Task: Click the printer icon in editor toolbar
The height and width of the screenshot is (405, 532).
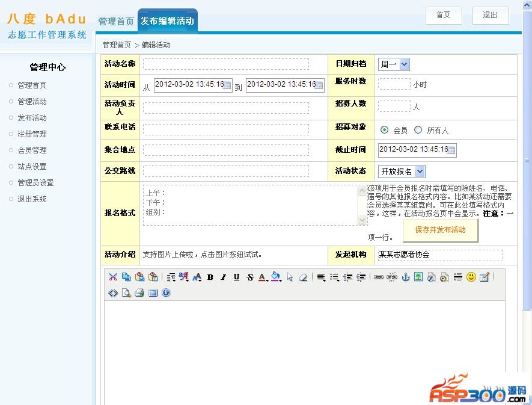Action: click(139, 293)
